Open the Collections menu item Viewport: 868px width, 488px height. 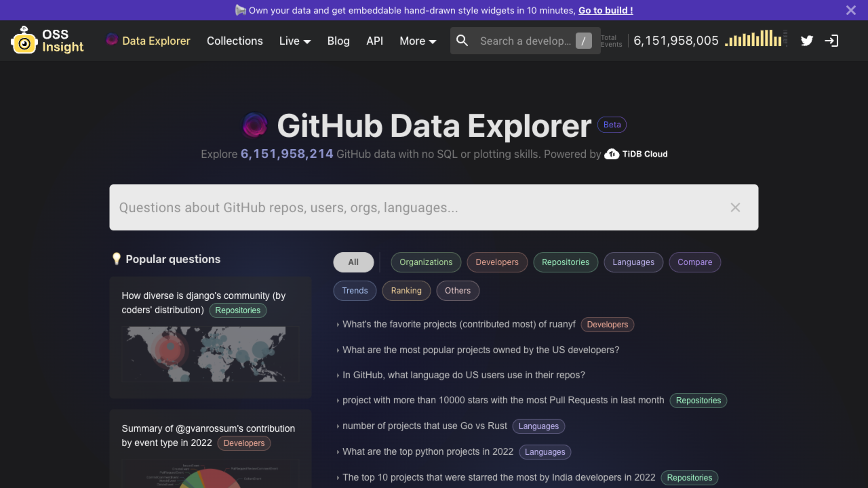click(235, 40)
